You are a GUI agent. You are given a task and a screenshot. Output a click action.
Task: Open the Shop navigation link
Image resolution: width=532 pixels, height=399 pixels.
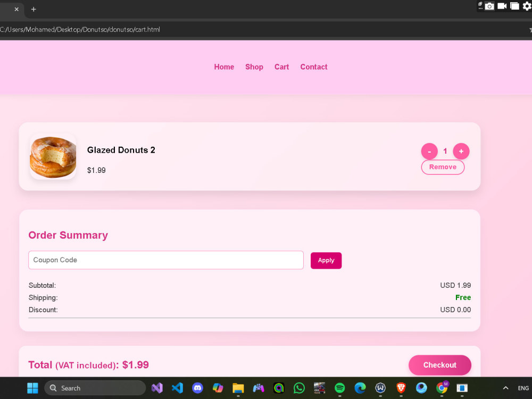point(254,67)
